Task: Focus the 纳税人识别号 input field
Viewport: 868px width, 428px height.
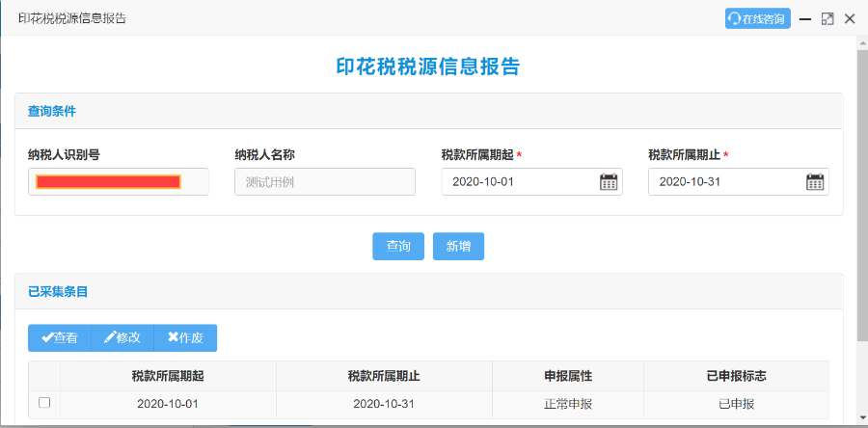Action: (119, 181)
